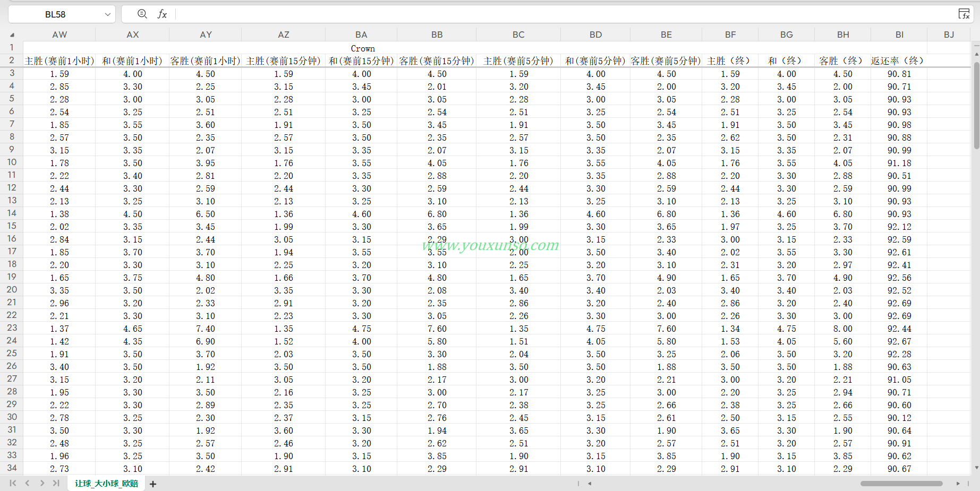The width and height of the screenshot is (980, 491).
Task: Select row 10 header
Action: pos(12,162)
